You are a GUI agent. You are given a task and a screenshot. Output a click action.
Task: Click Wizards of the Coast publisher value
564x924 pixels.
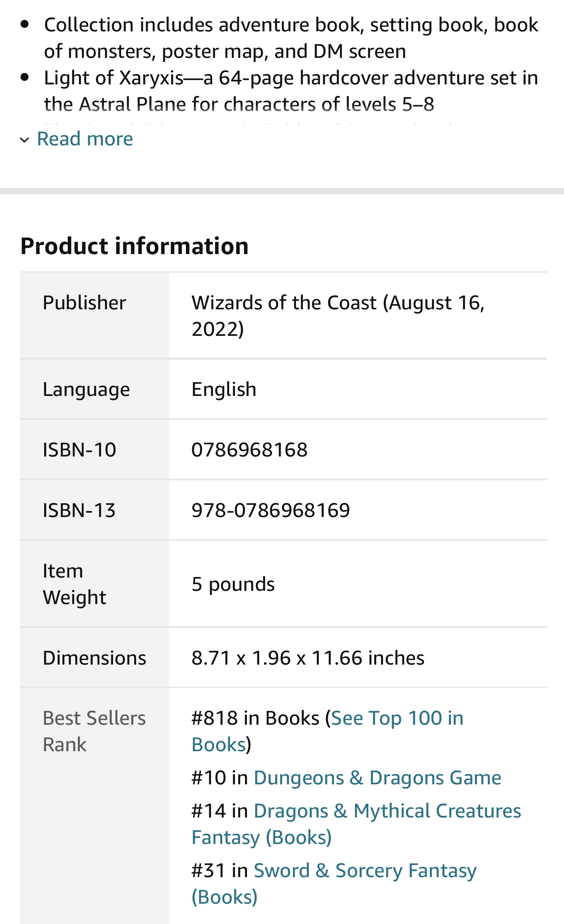(x=338, y=316)
